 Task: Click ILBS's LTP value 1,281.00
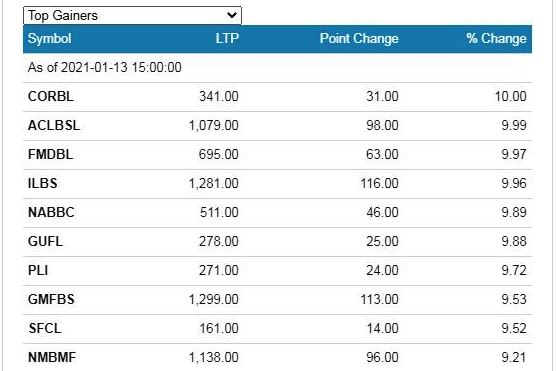(x=213, y=184)
